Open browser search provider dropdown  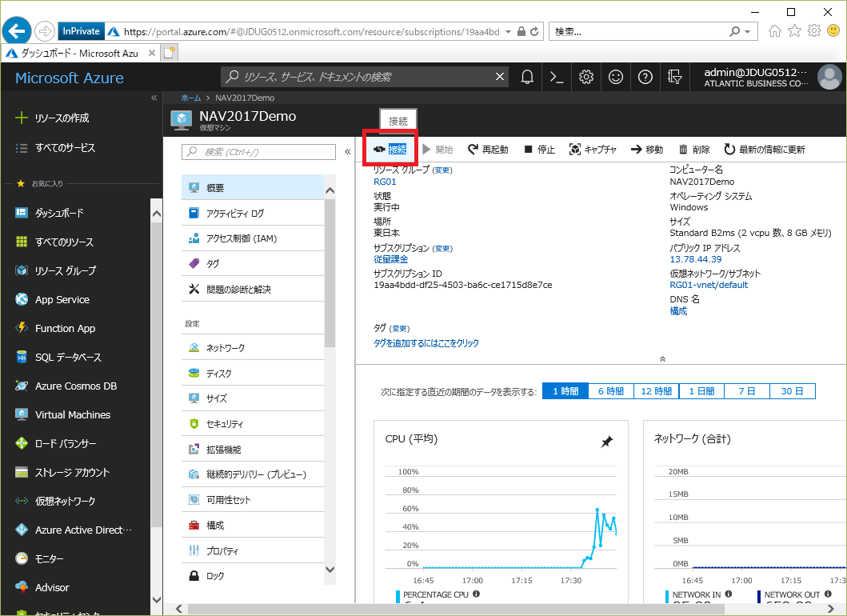748,32
